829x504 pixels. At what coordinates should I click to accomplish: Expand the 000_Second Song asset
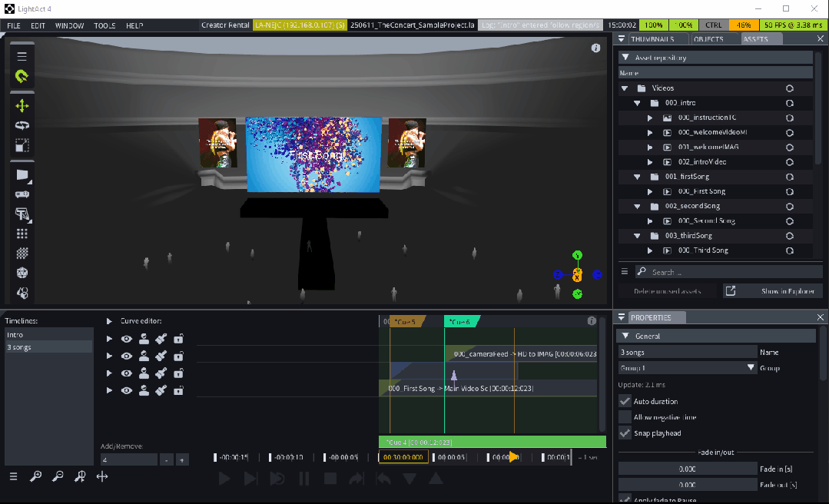point(650,221)
